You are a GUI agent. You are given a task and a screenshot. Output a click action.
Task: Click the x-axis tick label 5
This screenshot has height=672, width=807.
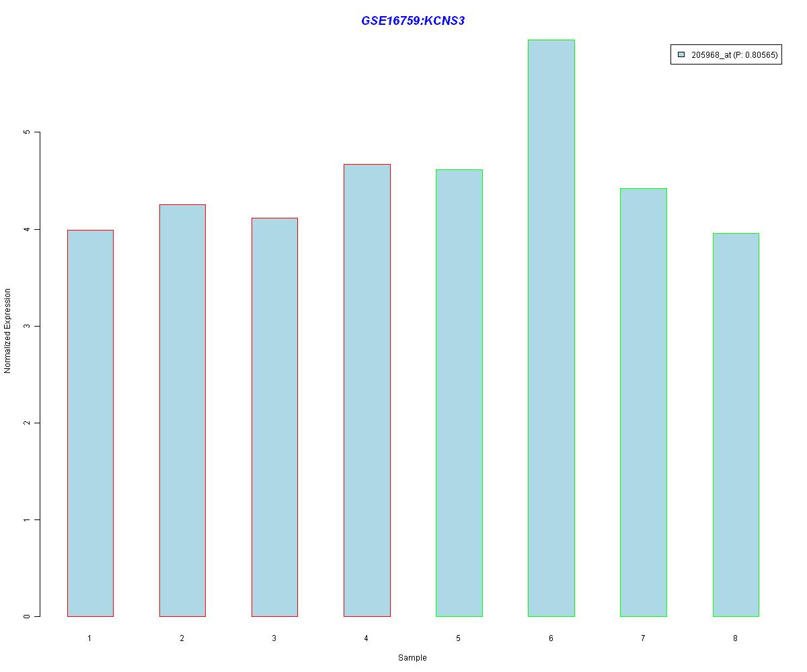click(459, 638)
